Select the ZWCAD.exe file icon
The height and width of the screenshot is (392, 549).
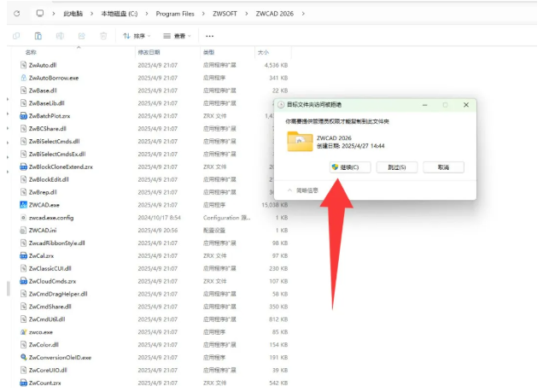pyautogui.click(x=22, y=205)
